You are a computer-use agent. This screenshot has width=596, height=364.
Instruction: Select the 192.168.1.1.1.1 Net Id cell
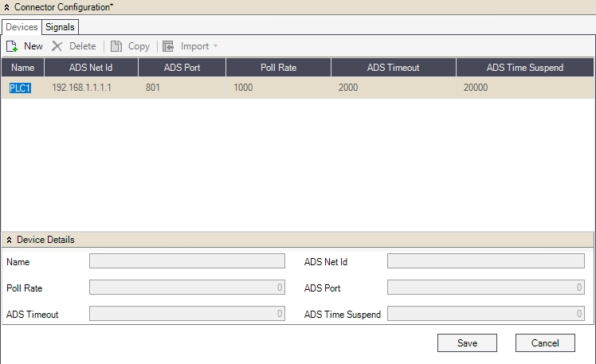(x=81, y=88)
